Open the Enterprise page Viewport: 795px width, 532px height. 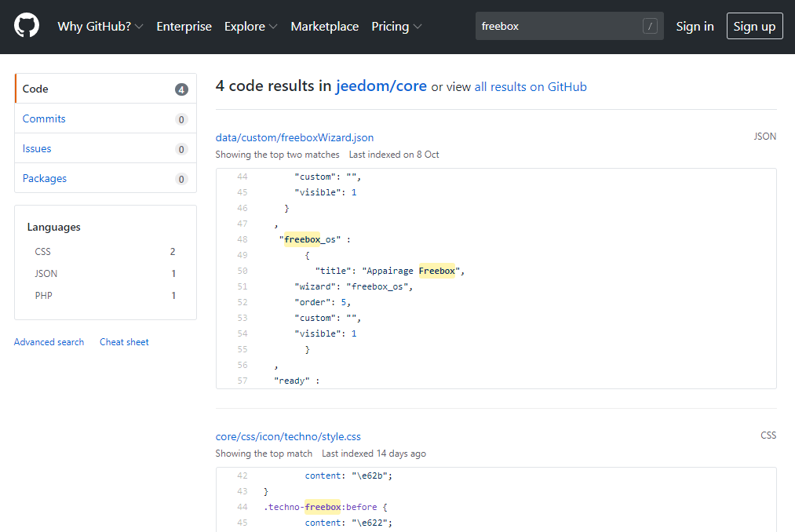pyautogui.click(x=184, y=27)
